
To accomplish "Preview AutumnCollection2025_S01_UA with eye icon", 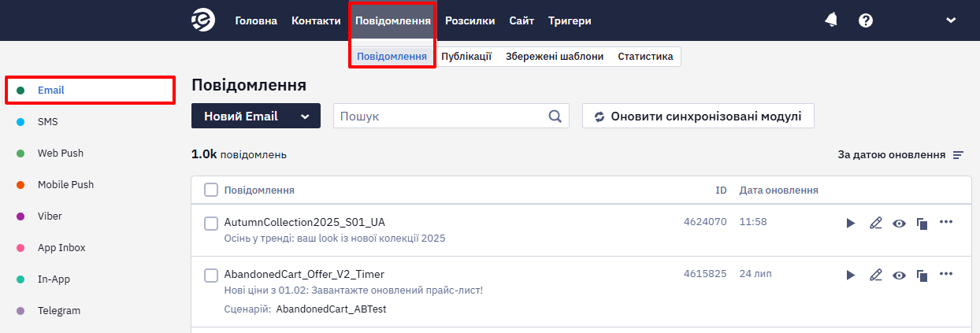I will click(899, 224).
